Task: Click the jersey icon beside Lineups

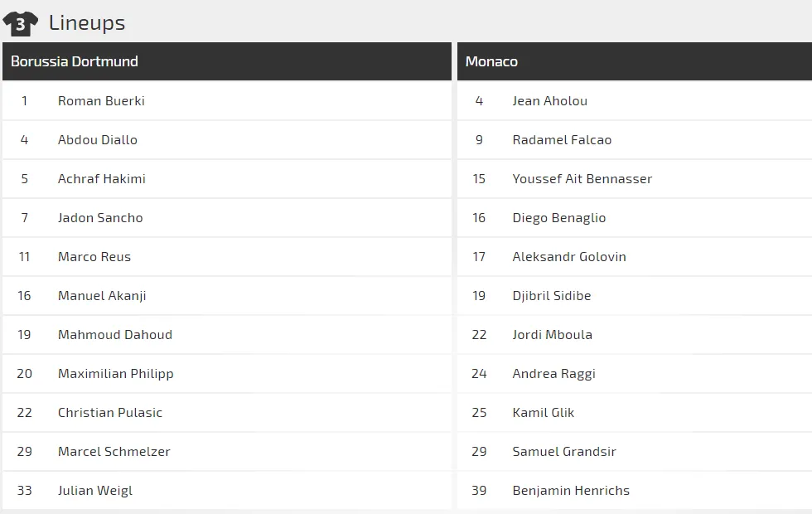Action: 20,23
